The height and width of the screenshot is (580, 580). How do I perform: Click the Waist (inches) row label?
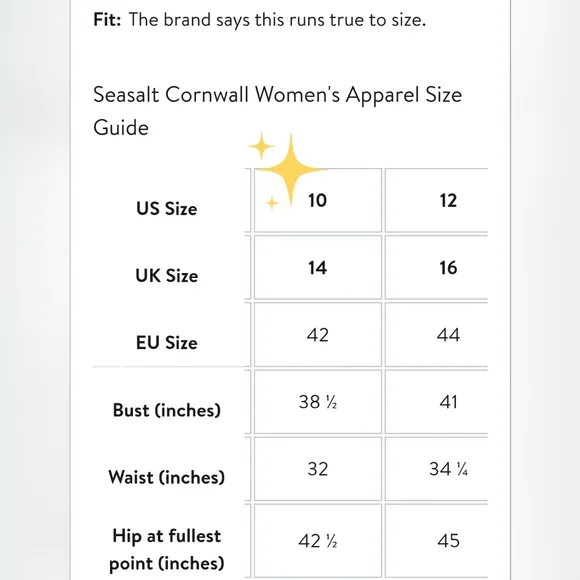(x=167, y=477)
